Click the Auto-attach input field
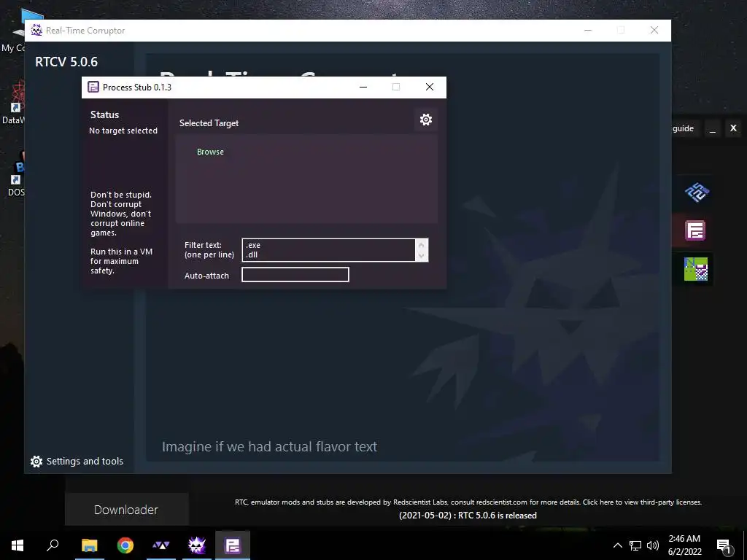 click(295, 275)
